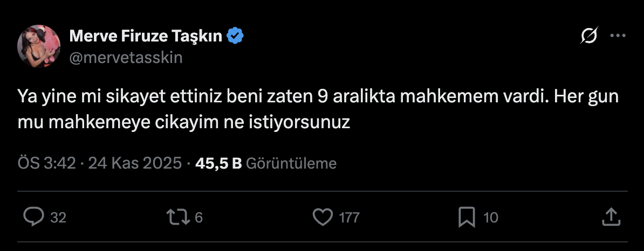Open the three-dot more options menu
The image size is (644, 251).
point(617,36)
